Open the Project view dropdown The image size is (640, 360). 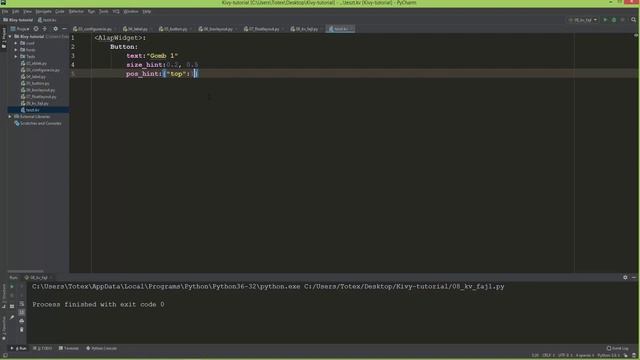(x=20, y=29)
